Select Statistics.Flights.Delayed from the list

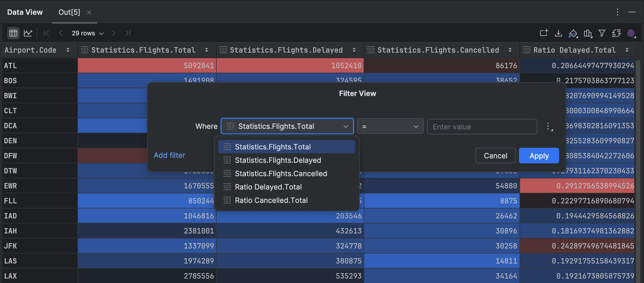coord(278,160)
